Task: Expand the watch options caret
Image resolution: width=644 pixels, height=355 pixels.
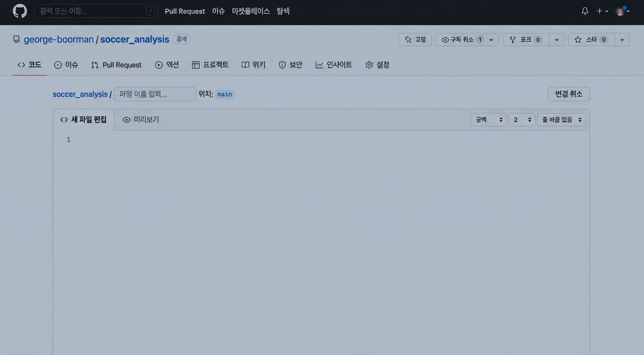Action: pyautogui.click(x=491, y=40)
